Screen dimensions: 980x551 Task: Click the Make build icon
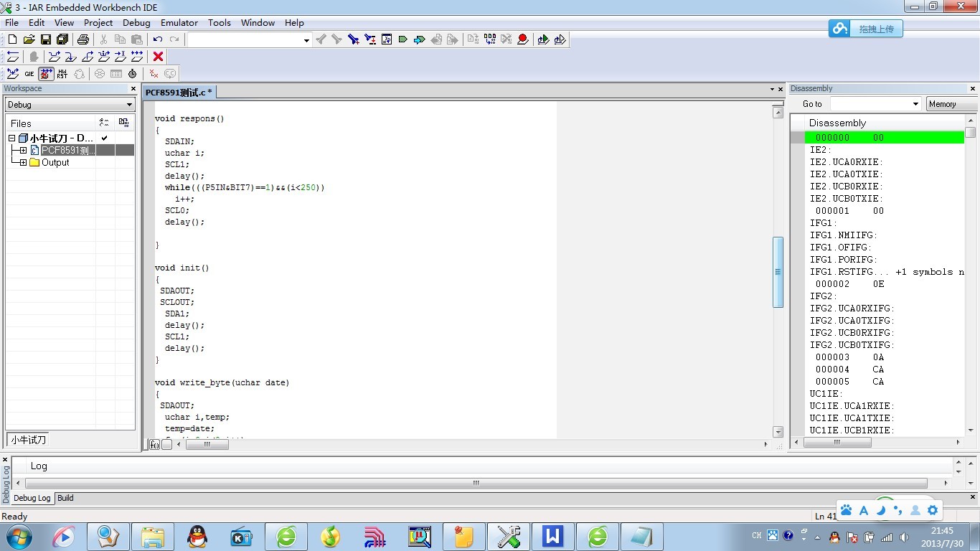pos(489,39)
